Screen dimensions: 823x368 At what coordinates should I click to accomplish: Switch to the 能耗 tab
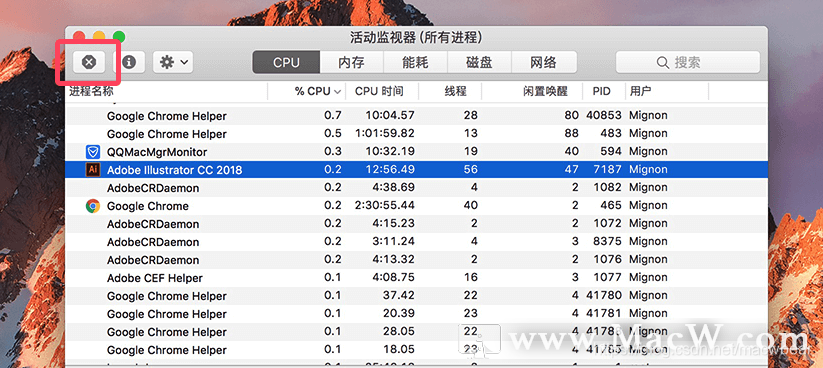(x=415, y=62)
